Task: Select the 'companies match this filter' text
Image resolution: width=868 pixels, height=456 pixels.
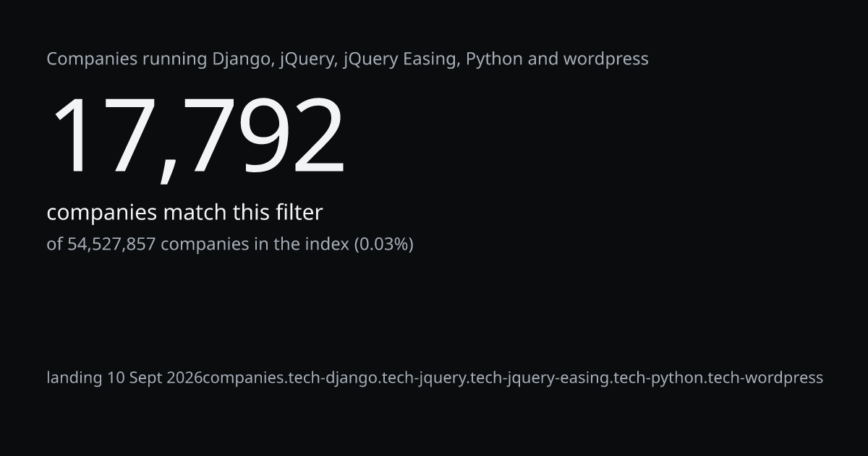Action: [184, 213]
